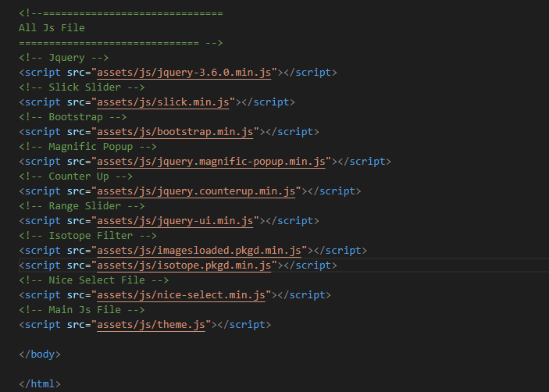Click the '<!-- Main Js File -->' comment

(82, 310)
